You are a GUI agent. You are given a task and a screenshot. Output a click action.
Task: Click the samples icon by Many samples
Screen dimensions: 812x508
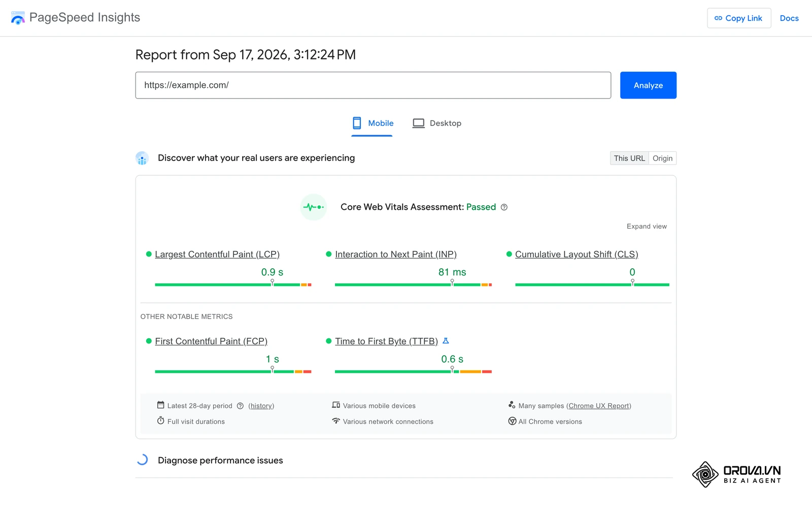coord(512,405)
